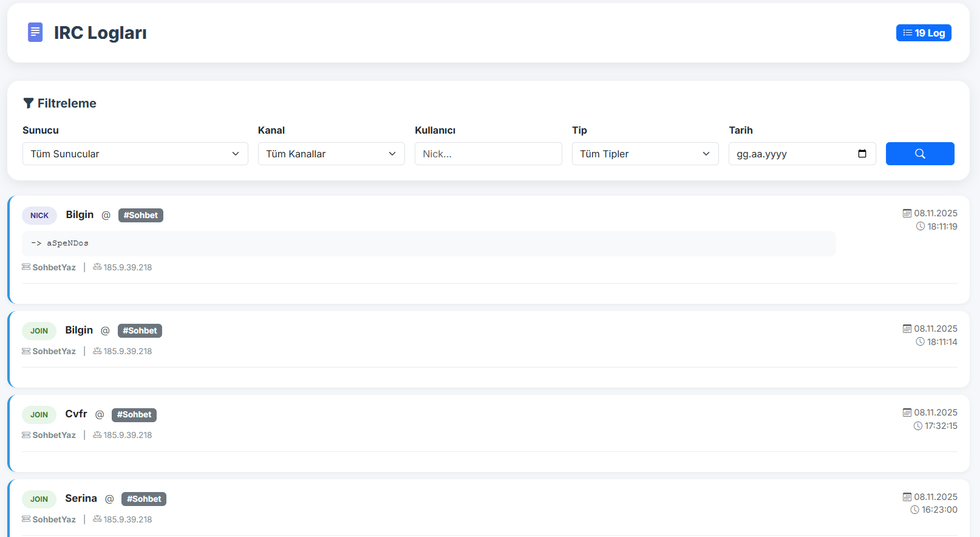Click the Filtreleme funnel icon
Viewport: 980px width, 537px height.
pyautogui.click(x=28, y=103)
